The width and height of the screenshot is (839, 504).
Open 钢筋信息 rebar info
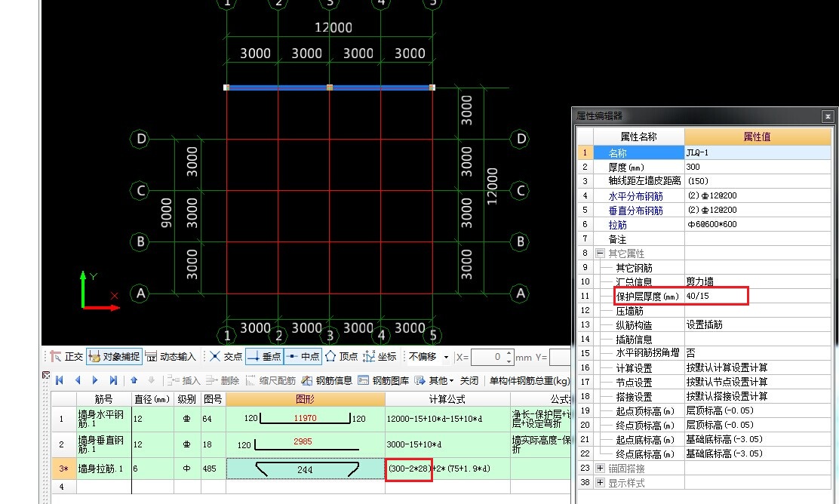tap(327, 380)
